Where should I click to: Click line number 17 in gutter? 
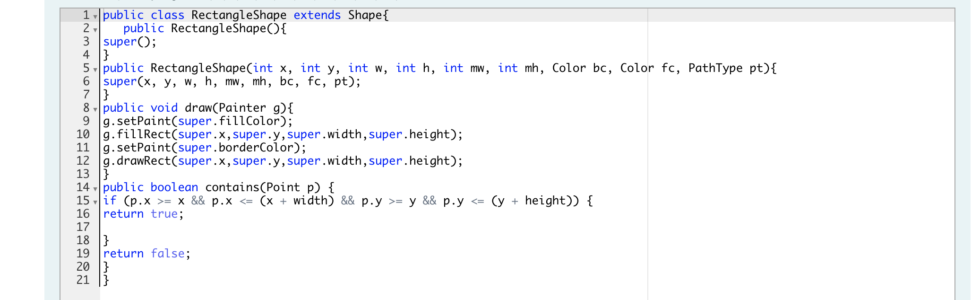[83, 227]
